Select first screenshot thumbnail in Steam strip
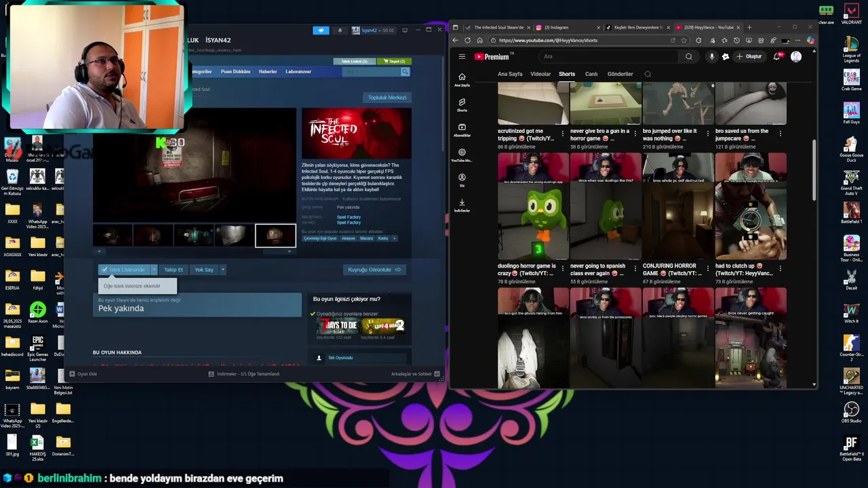The height and width of the screenshot is (488, 868). point(113,235)
